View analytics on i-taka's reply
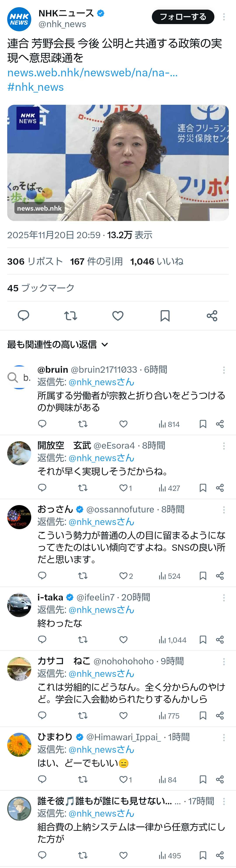Screen dimensions: 236x868 click(x=172, y=640)
